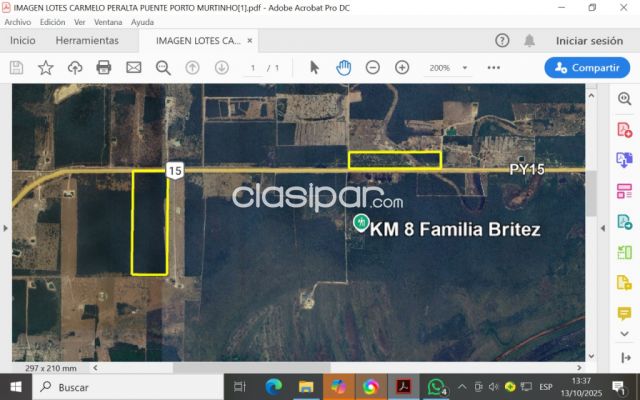Zoom out with the minus button
Image resolution: width=640 pixels, height=400 pixels.
[x=372, y=67]
